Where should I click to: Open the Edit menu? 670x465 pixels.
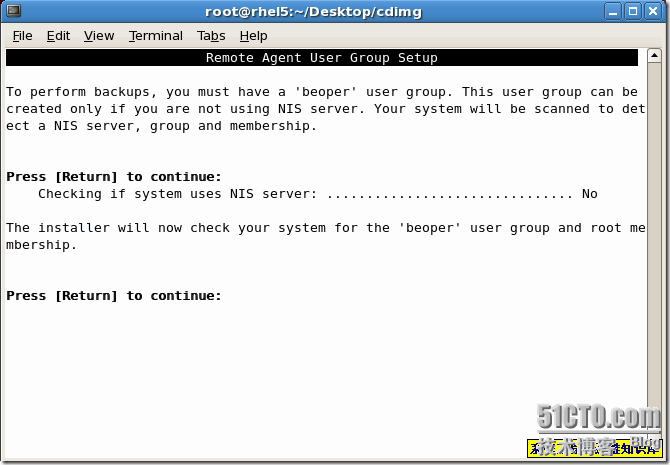point(58,36)
